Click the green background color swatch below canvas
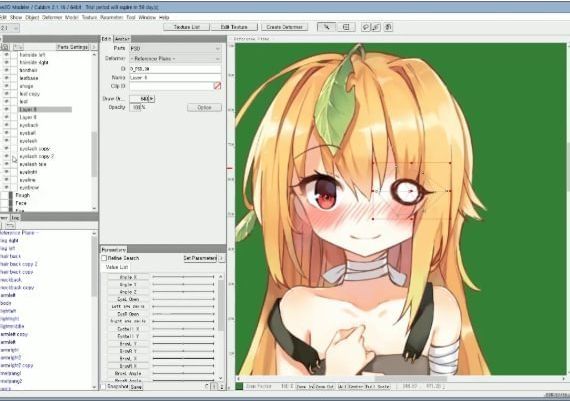The image size is (570, 401). pos(239,386)
